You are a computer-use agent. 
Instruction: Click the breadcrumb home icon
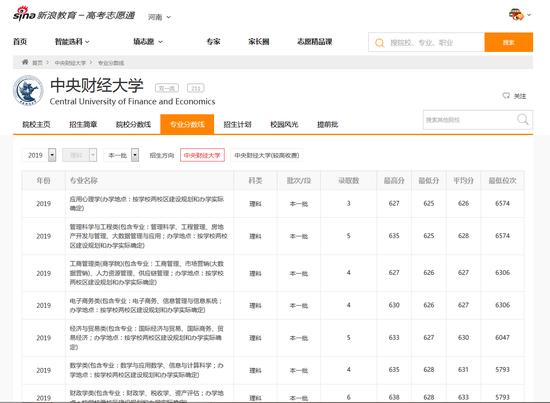click(x=25, y=62)
